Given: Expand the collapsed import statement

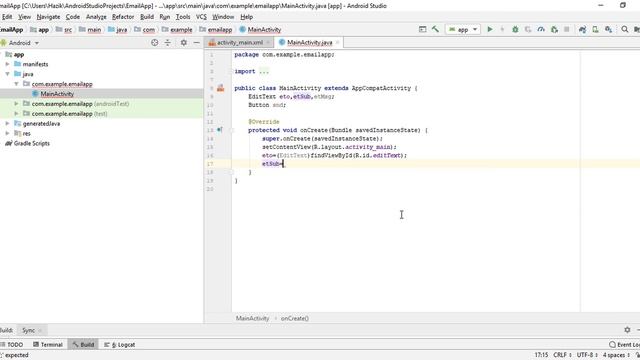Looking at the screenshot, I should pyautogui.click(x=264, y=71).
